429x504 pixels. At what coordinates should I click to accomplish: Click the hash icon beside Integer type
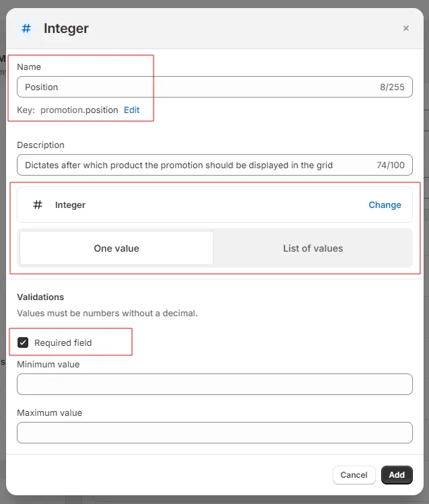point(38,205)
